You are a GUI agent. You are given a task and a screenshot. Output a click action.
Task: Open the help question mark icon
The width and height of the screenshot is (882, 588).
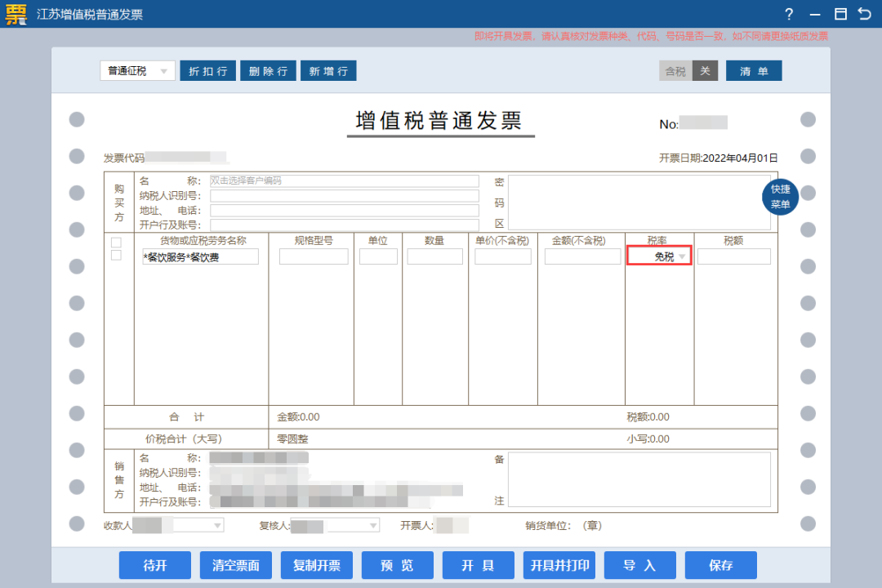789,14
